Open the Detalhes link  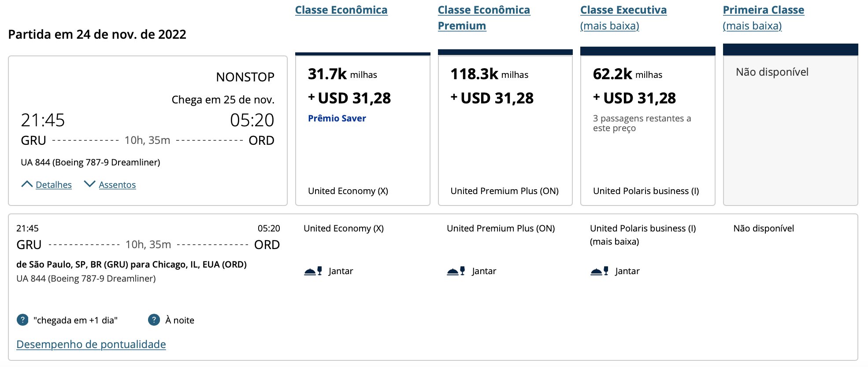[x=54, y=185]
